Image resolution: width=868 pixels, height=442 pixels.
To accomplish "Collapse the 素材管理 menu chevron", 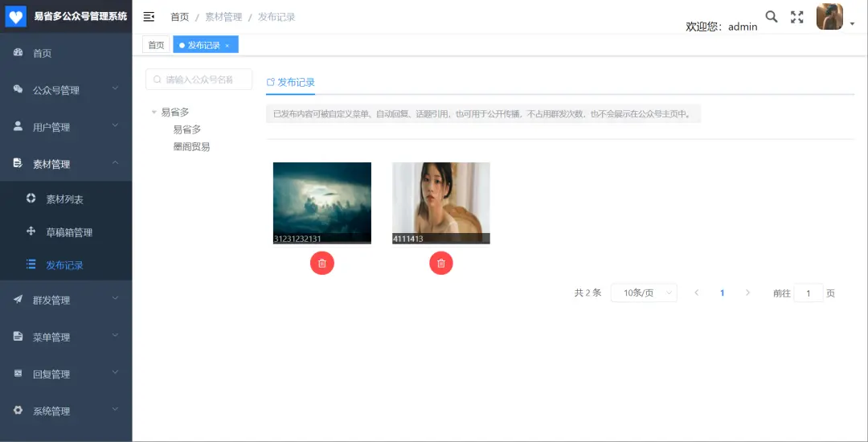I will pyautogui.click(x=115, y=162).
